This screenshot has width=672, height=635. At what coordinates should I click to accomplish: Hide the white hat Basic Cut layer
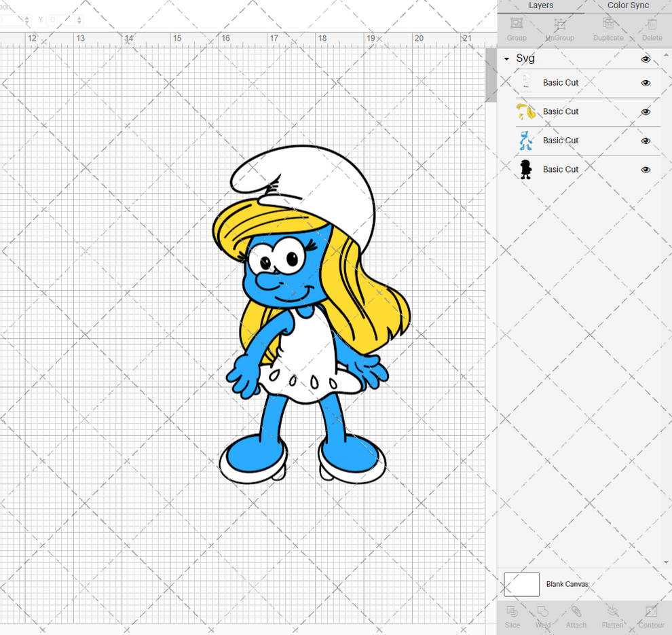(x=646, y=83)
